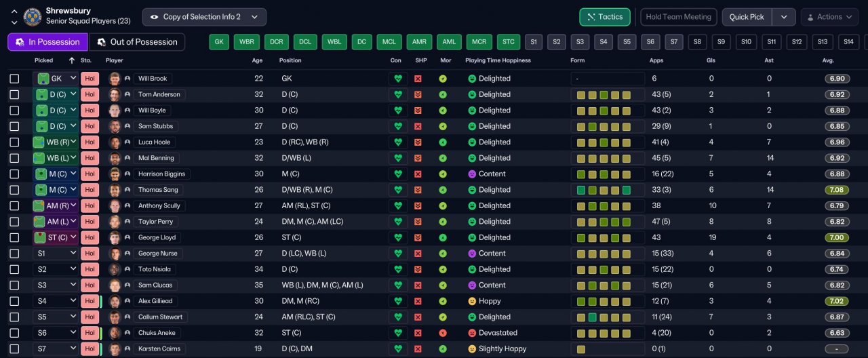The height and width of the screenshot is (358, 868).
Task: Switch to the In Possession tab
Action: (47, 42)
